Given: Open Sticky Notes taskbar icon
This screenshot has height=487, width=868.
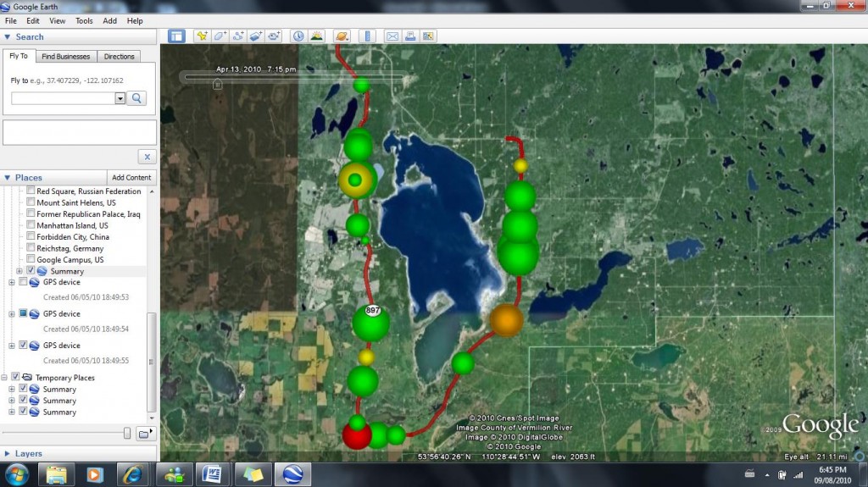Looking at the screenshot, I should (x=253, y=475).
